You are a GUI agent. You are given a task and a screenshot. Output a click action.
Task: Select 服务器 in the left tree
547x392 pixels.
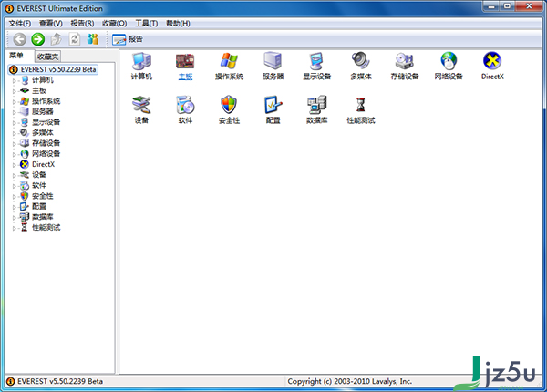pyautogui.click(x=43, y=111)
